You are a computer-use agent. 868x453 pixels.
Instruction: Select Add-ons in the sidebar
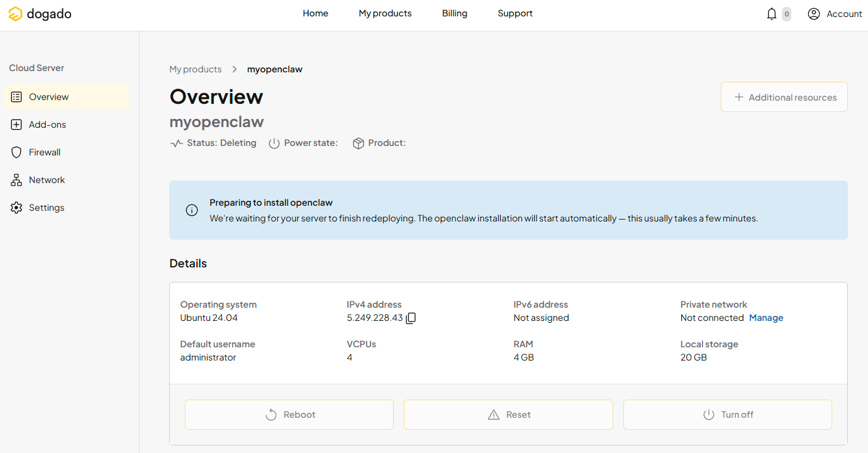(66, 125)
